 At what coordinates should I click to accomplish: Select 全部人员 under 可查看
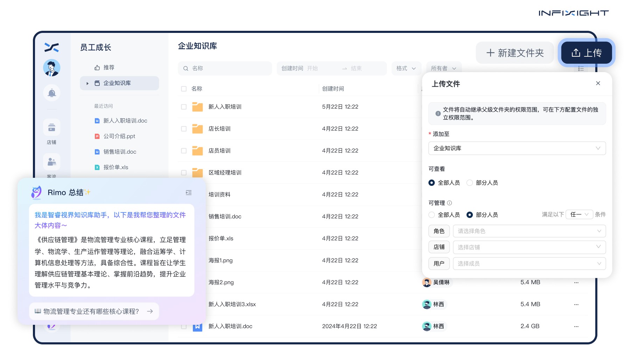point(432,183)
